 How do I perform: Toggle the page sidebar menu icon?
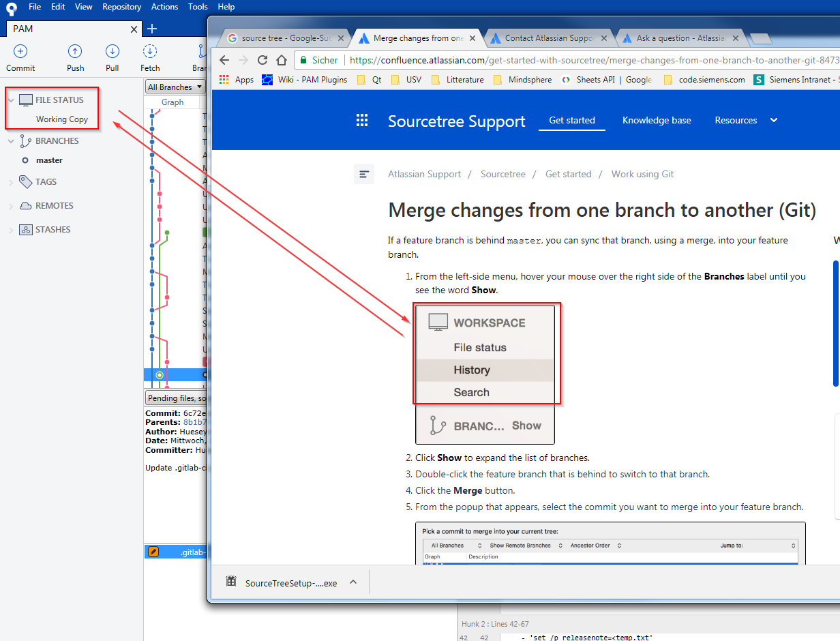point(364,174)
